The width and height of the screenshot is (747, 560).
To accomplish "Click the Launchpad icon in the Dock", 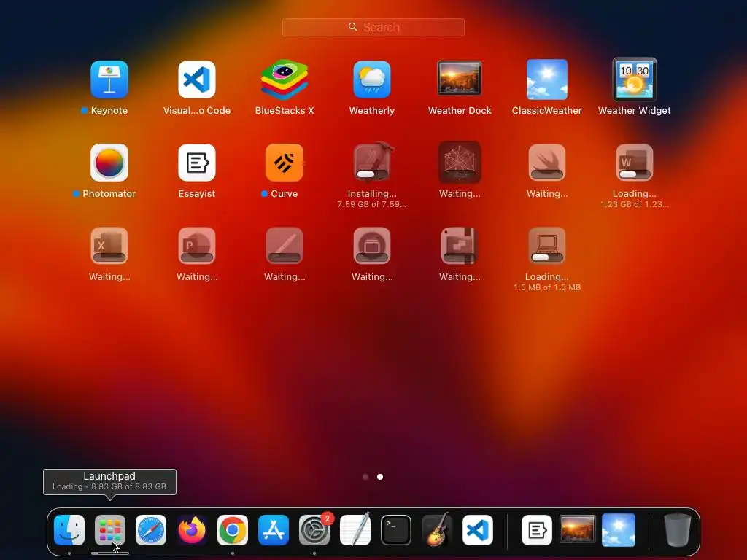I will pos(110,530).
